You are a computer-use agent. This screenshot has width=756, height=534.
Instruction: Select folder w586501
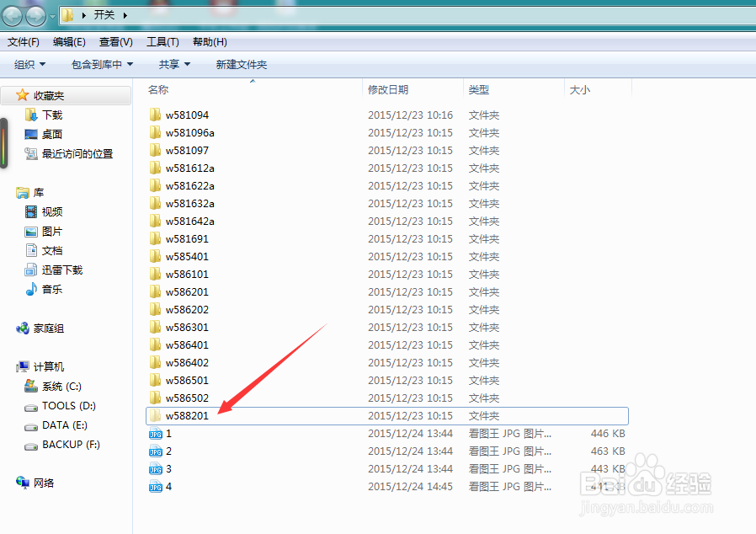click(187, 381)
